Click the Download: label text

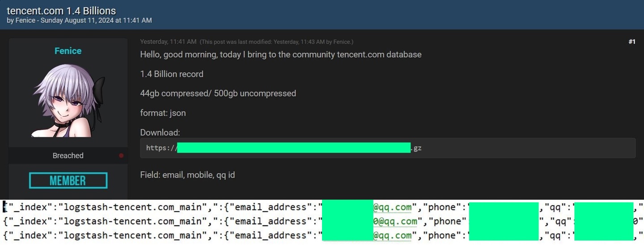[x=160, y=133]
